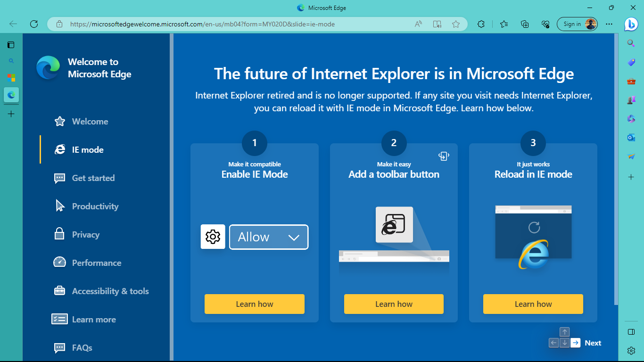This screenshot has width=644, height=362.
Task: Go back using the browser back arrow
Action: (x=13, y=24)
